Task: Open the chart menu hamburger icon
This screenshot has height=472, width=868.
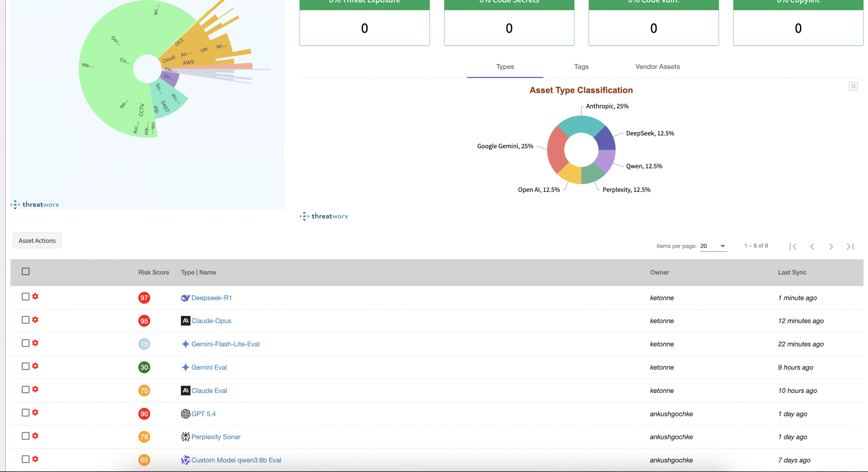Action: pos(853,87)
